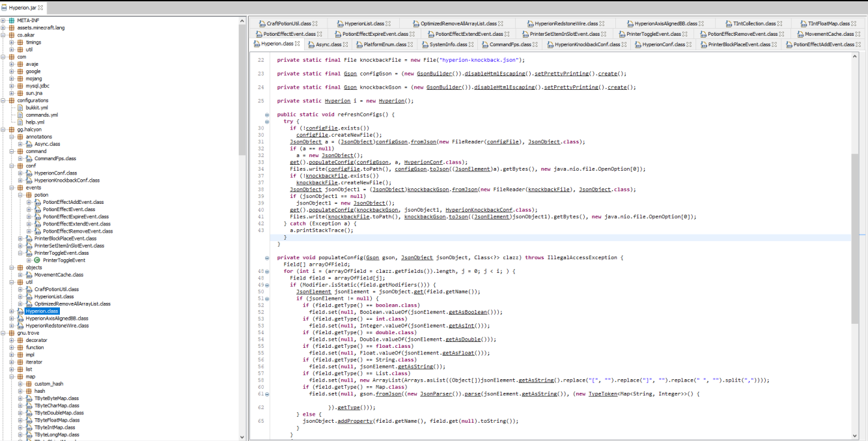Expand the function package node

12,347
